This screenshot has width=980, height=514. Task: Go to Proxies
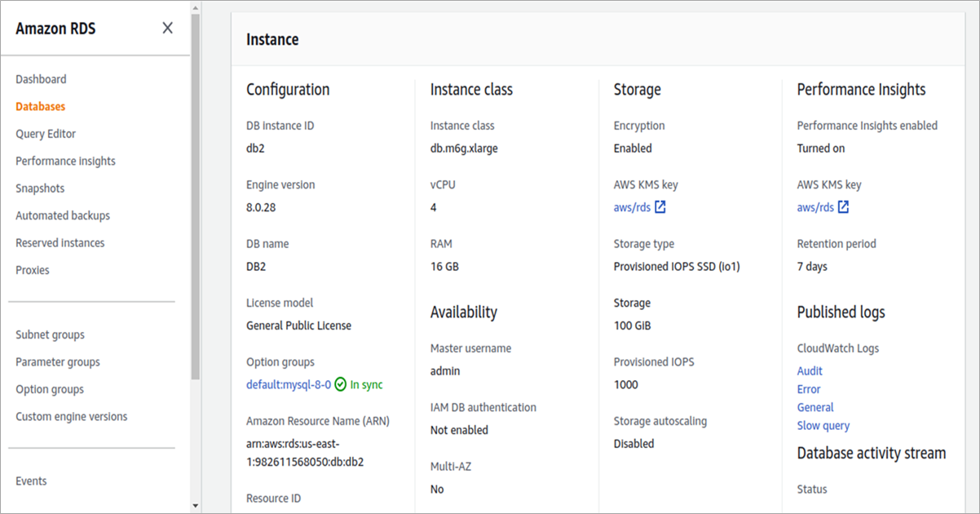[x=33, y=270]
